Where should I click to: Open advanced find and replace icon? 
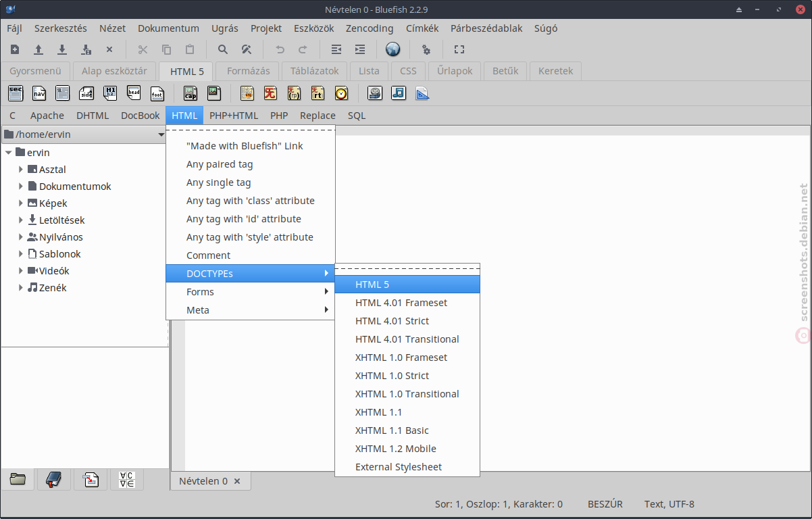pos(247,49)
